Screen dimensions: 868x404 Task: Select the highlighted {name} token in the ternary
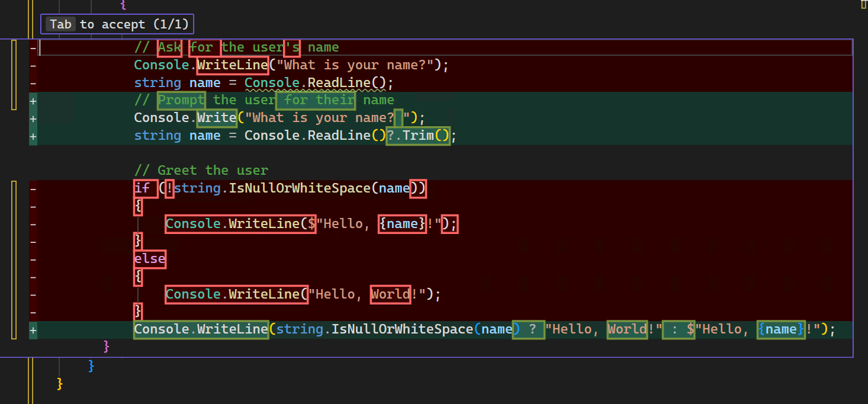[780, 329]
